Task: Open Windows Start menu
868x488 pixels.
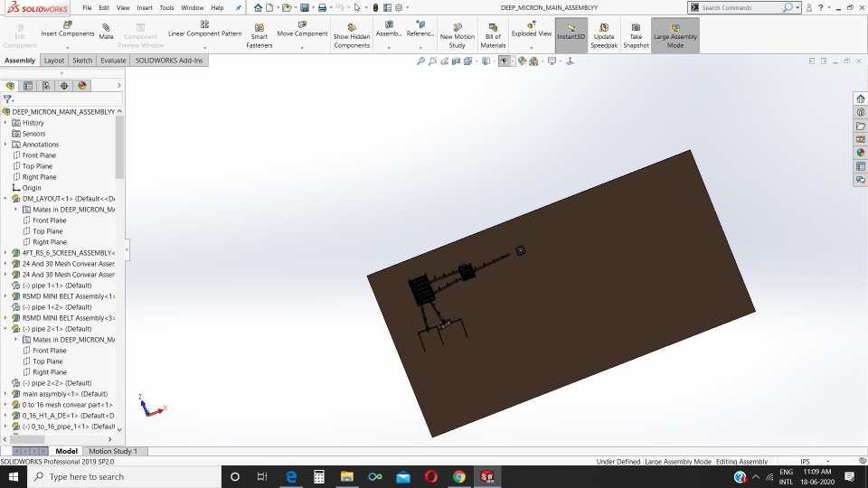Action: coord(14,476)
